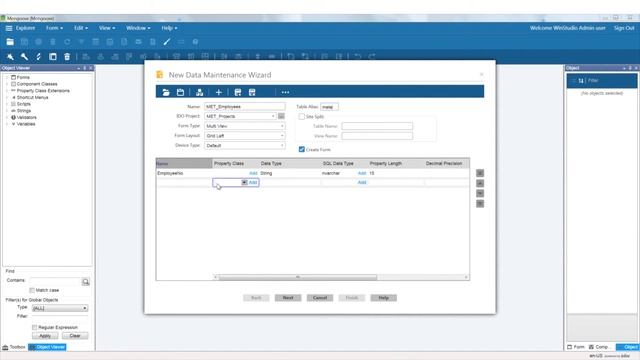Open the Form Type dropdown

point(282,126)
